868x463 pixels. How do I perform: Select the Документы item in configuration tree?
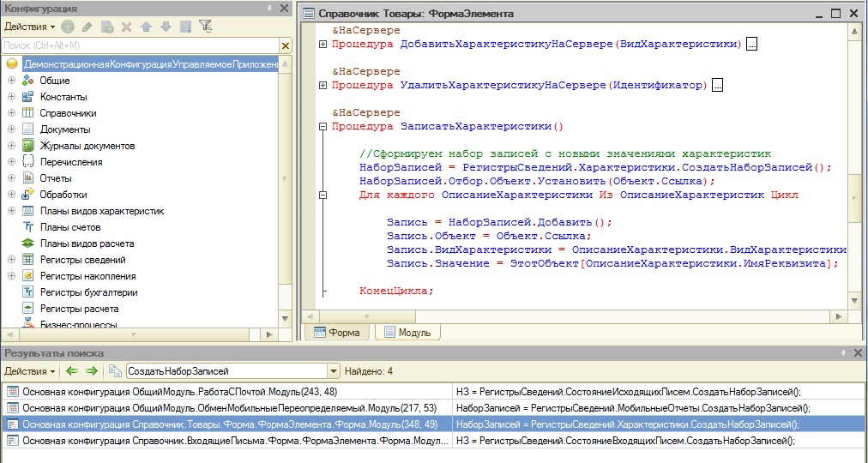pos(64,129)
